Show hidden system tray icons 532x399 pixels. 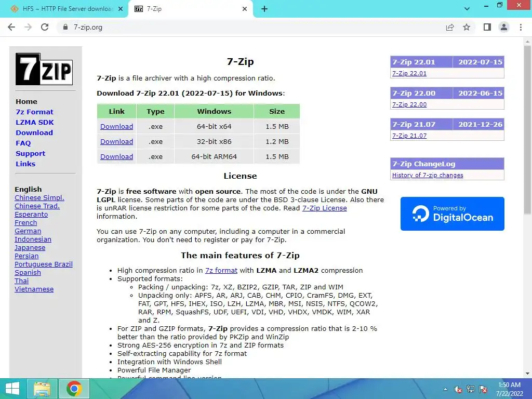445,389
